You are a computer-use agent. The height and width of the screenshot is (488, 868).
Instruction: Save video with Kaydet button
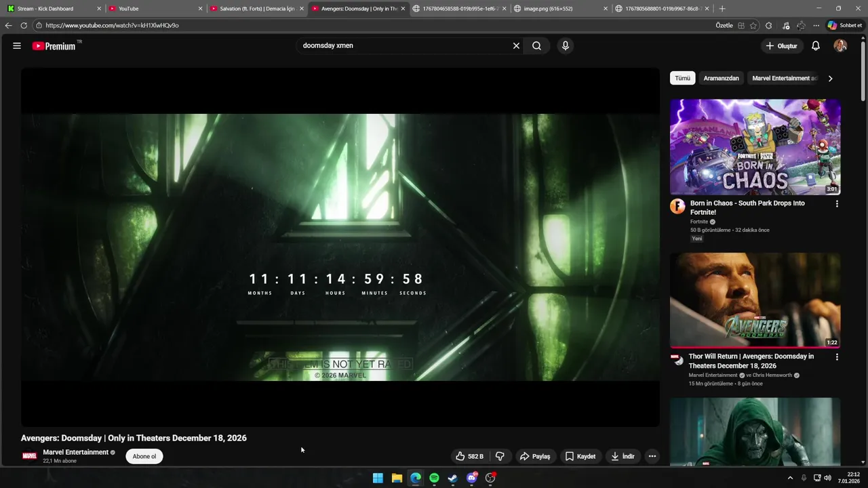pos(580,456)
